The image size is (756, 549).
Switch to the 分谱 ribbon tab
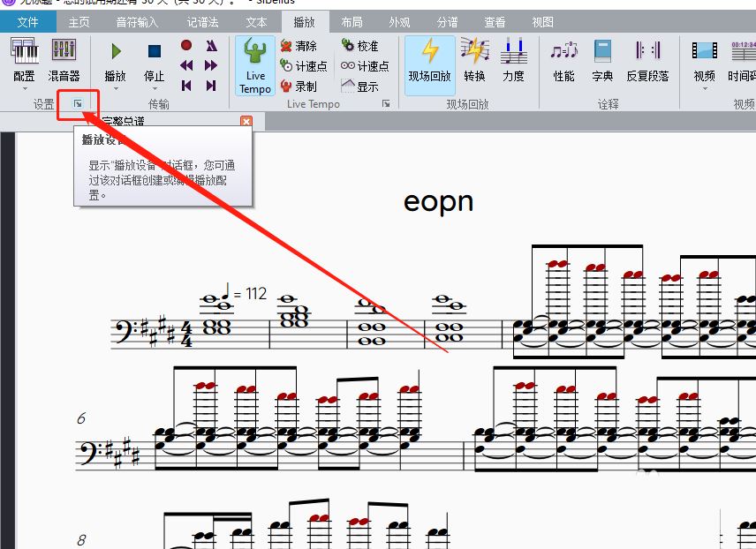[447, 22]
